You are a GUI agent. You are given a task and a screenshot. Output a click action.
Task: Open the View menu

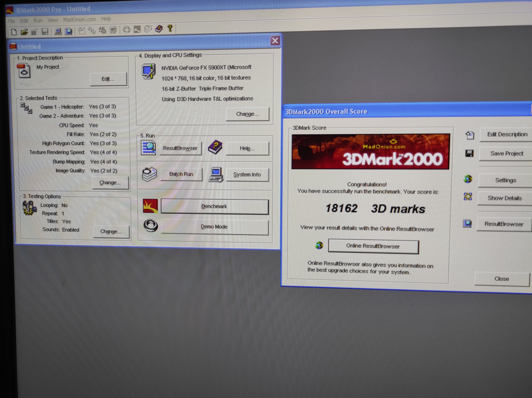point(53,20)
